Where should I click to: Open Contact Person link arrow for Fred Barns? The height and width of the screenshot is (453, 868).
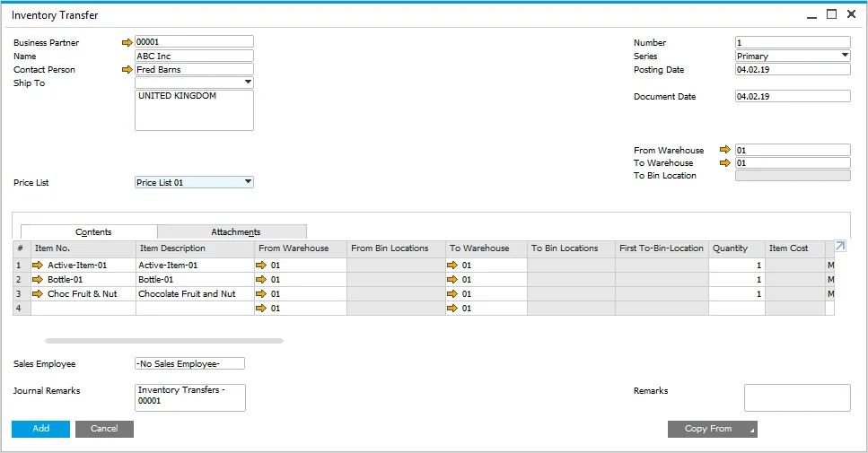pos(127,69)
